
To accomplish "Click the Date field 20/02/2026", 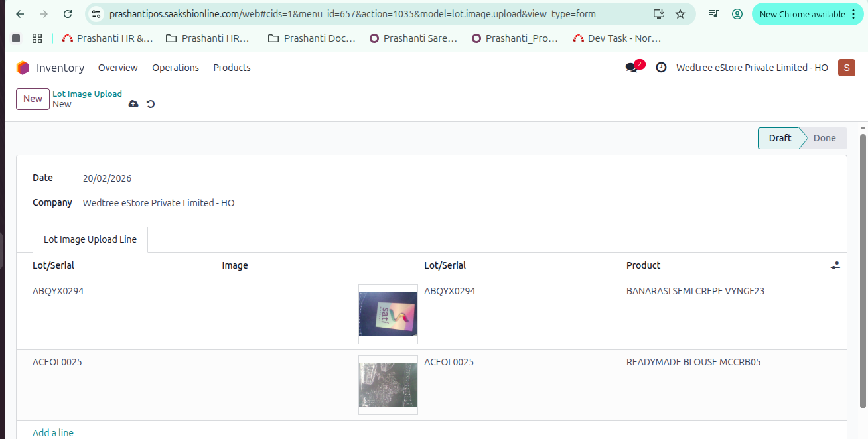I will 107,178.
